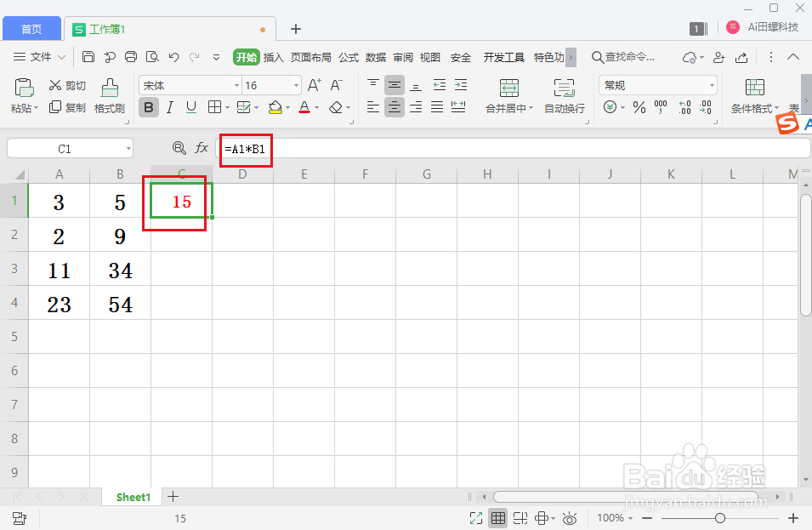The image size is (812, 530).
Task: Apply distributed alignment
Action: pos(458,107)
